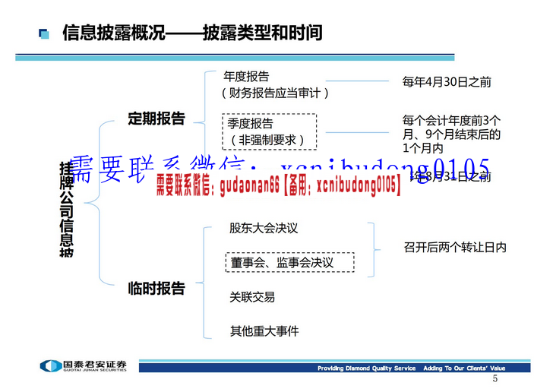This screenshot has width=553, height=392.
Task: Select the 临时报告 heading
Action: [156, 288]
